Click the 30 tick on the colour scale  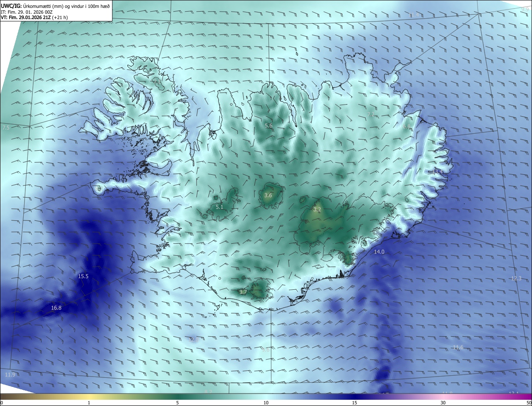443,403
